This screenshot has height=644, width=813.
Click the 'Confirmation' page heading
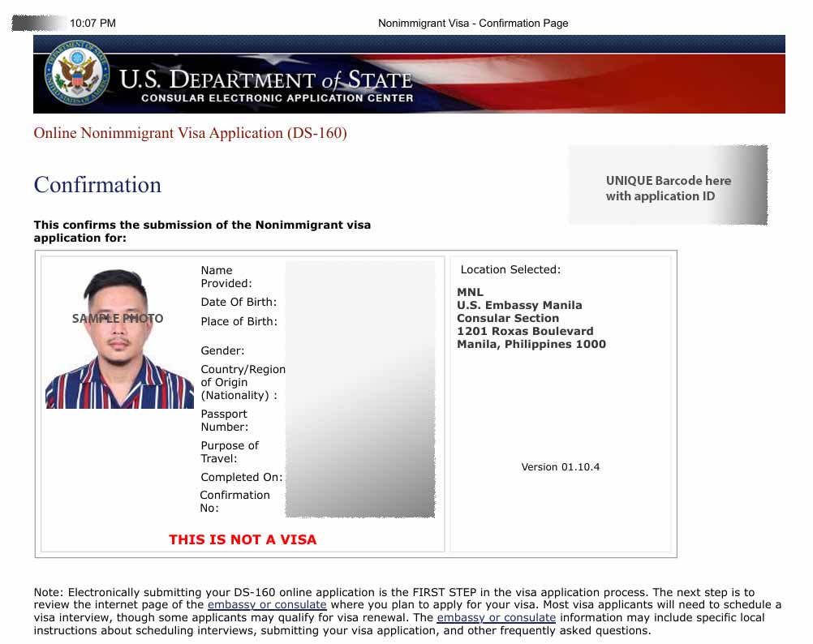(97, 185)
